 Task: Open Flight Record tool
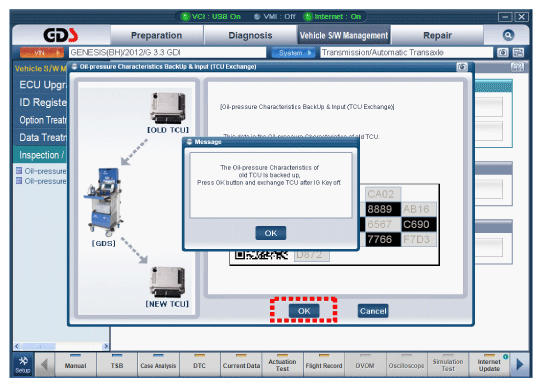324,365
